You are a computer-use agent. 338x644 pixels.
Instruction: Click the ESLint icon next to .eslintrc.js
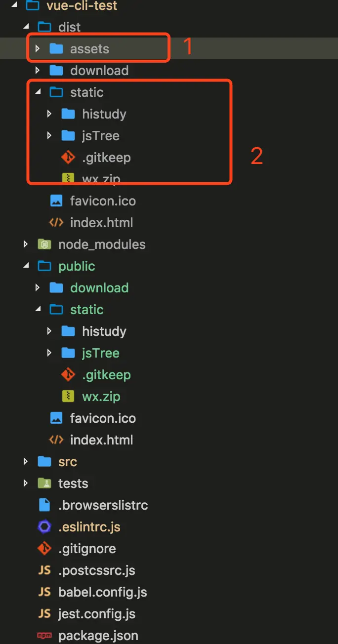[x=44, y=527]
